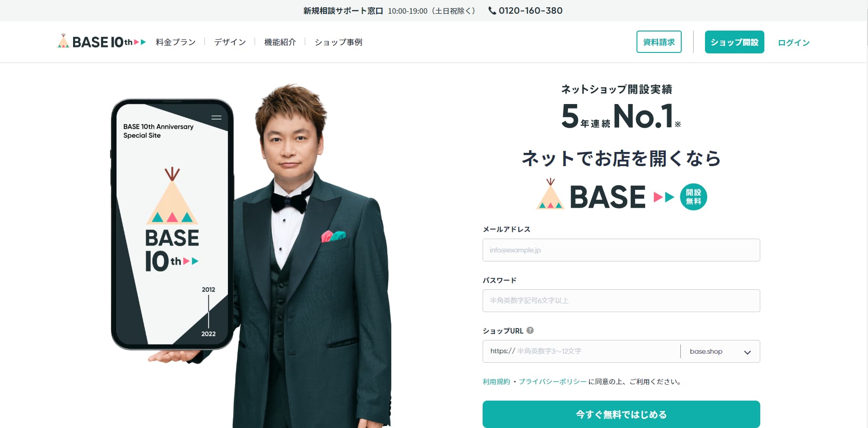868x428 pixels.
Task: Expand the base.shop domain dropdown
Action: click(x=720, y=351)
